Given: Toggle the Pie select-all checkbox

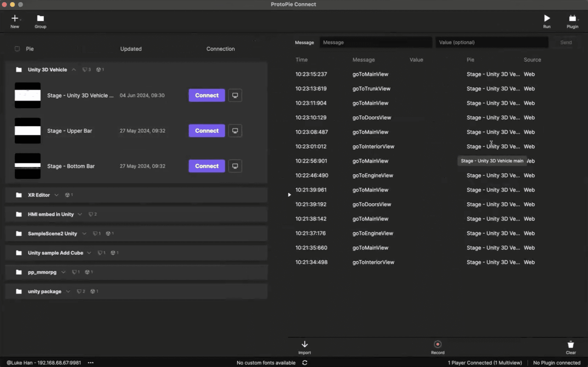Looking at the screenshot, I should pos(17,49).
